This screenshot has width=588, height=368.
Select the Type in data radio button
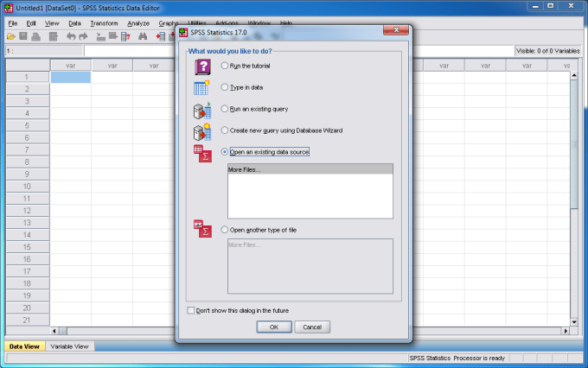tap(224, 87)
